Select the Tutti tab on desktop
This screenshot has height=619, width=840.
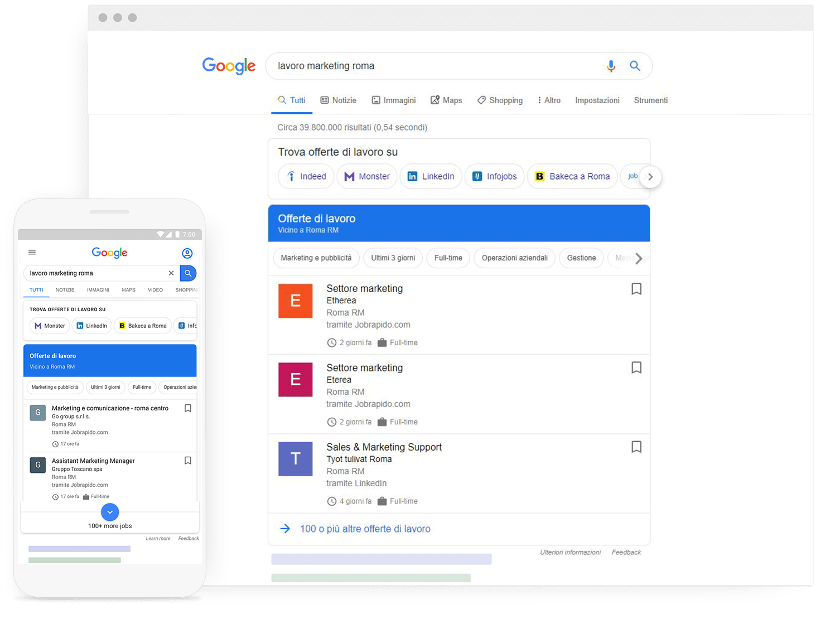(x=292, y=100)
